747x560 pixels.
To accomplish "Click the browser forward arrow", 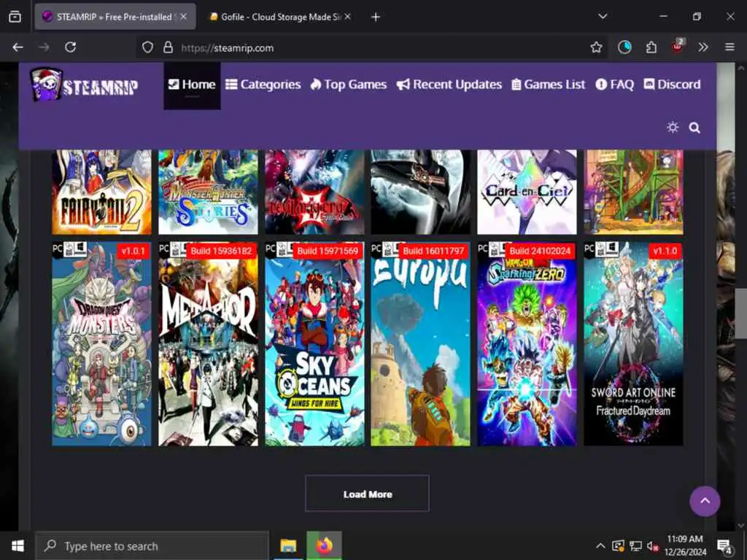I will [44, 47].
